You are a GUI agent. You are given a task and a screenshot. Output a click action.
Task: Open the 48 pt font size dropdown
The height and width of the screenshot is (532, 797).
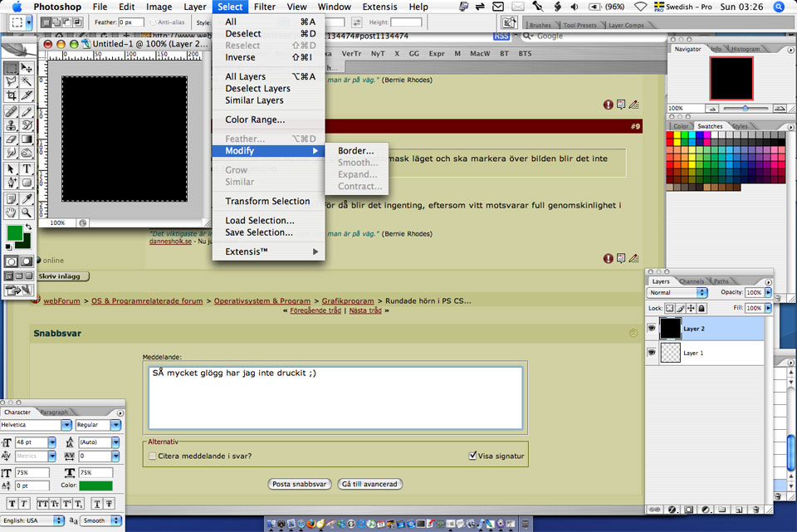pos(51,442)
